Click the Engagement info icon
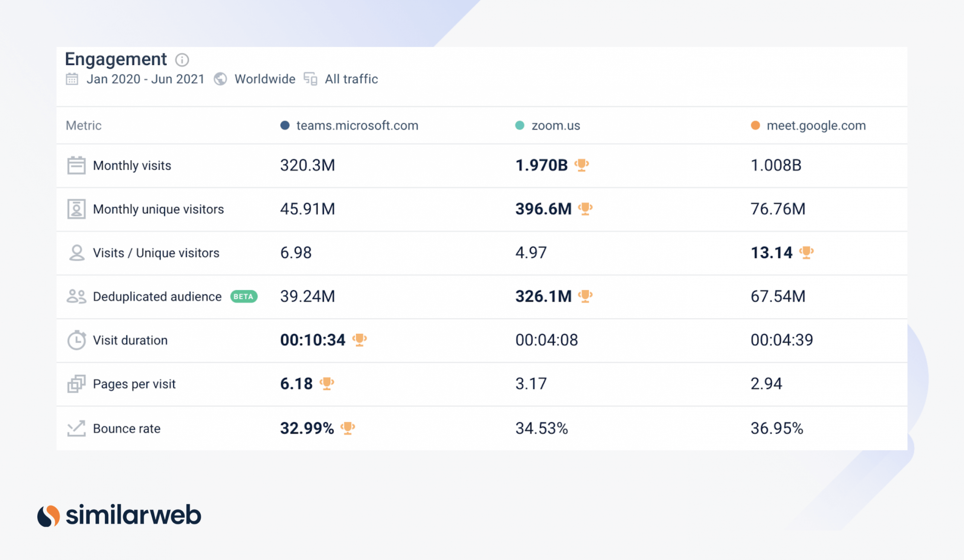 182,60
